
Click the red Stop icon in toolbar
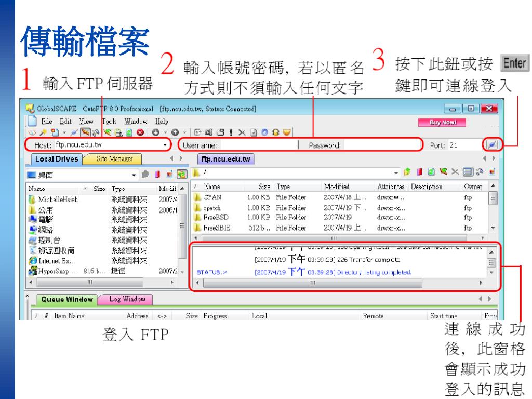click(x=140, y=132)
